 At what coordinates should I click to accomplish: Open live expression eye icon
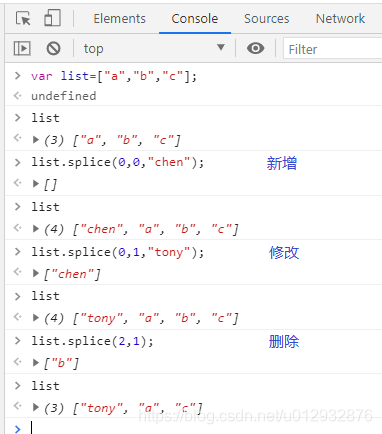[x=255, y=49]
